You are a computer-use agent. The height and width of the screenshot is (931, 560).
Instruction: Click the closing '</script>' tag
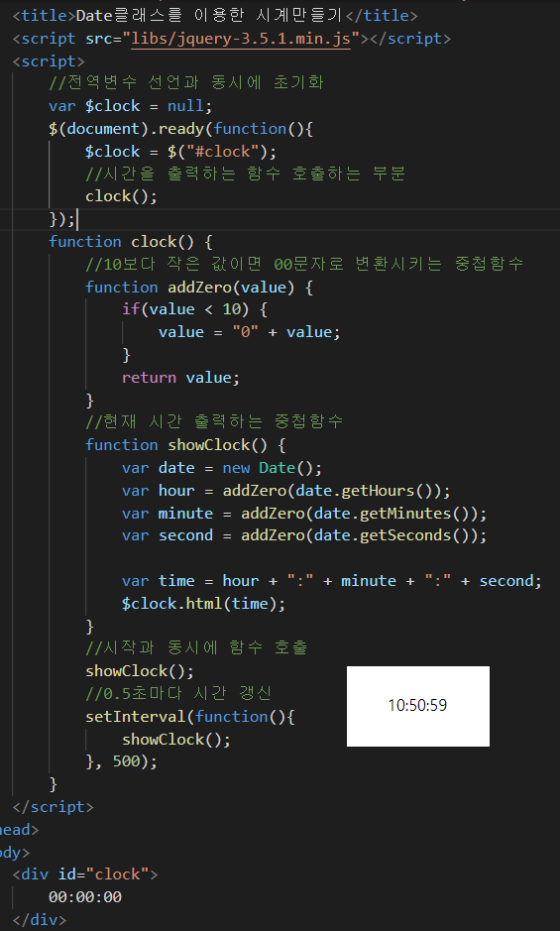click(53, 807)
